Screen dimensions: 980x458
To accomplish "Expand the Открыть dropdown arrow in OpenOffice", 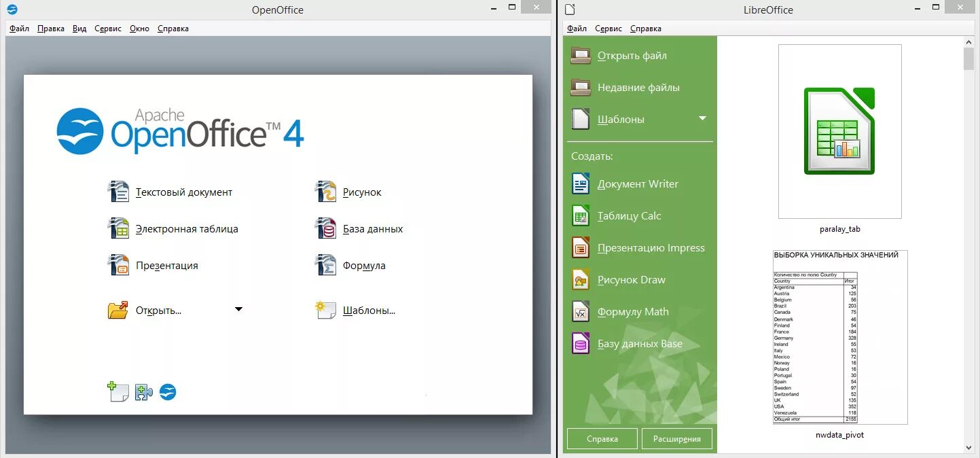I will click(238, 310).
